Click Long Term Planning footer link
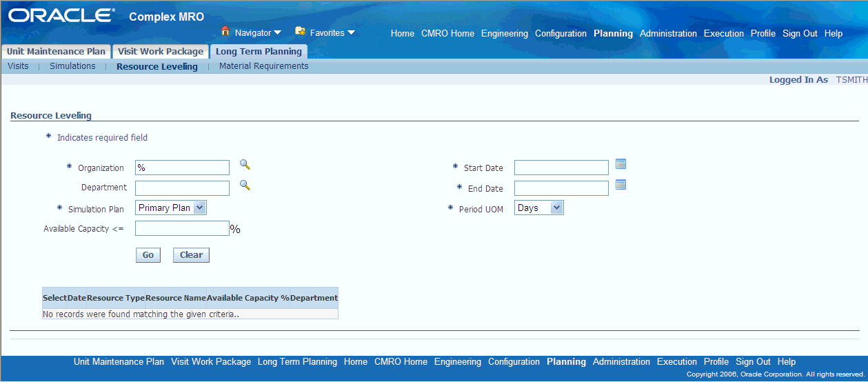The height and width of the screenshot is (382, 868). [298, 361]
